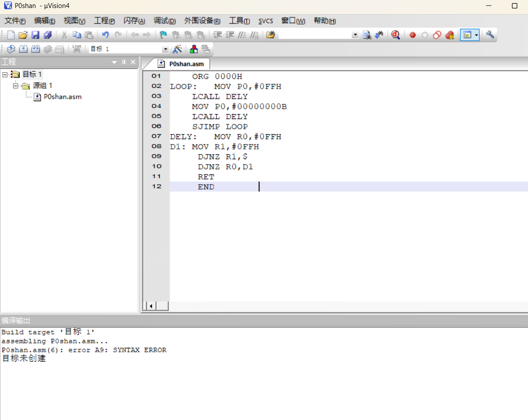
Task: Open the window layout dropdown arrow
Action: [x=476, y=35]
